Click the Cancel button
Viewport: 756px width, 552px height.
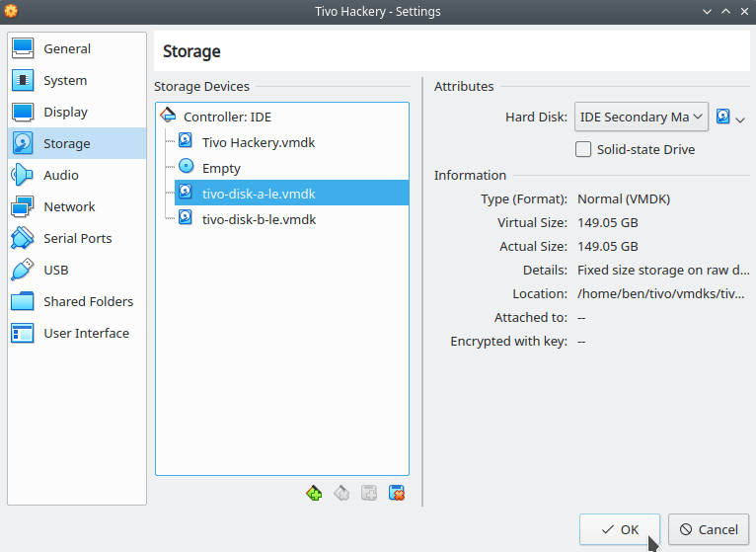pyautogui.click(x=709, y=529)
